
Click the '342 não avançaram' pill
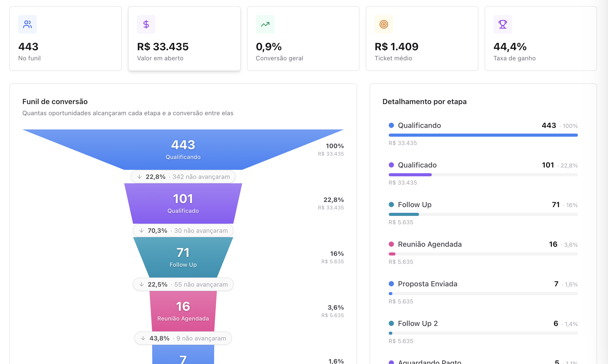[183, 177]
